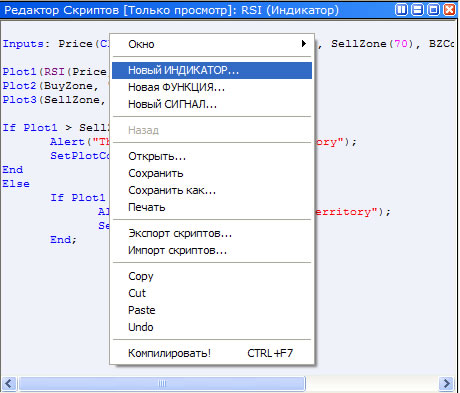460x393 pixels.
Task: Click the Plot3(SellZone, code line
Action: click(54, 100)
